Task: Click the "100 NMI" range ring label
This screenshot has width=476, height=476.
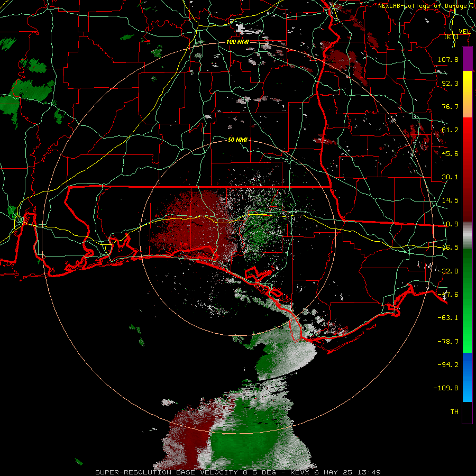Action: coord(237,42)
